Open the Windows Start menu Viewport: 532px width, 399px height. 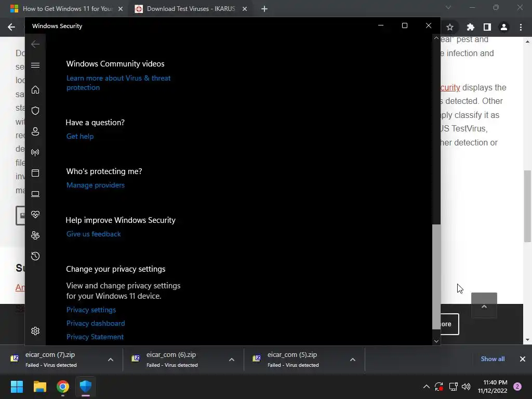point(17,387)
